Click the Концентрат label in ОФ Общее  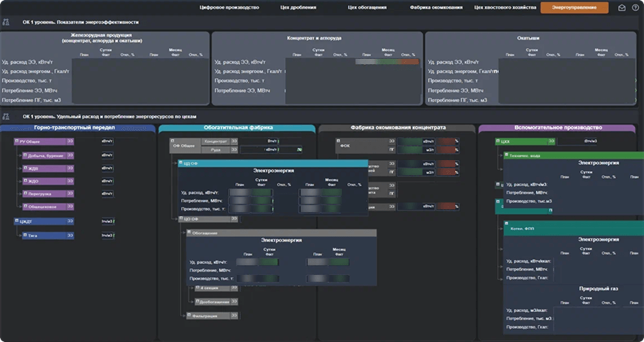[215, 141]
